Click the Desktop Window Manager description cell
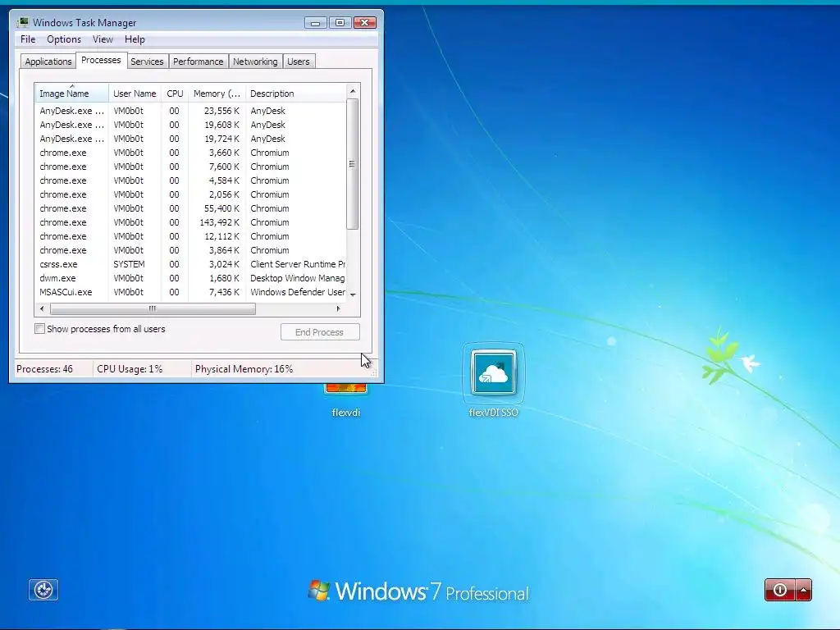Viewport: 840px width, 630px height. (297, 278)
